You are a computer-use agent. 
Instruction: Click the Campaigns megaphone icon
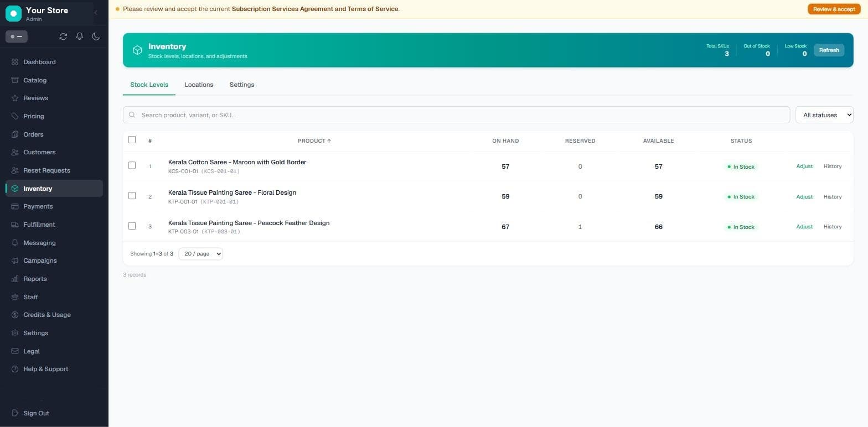click(15, 261)
